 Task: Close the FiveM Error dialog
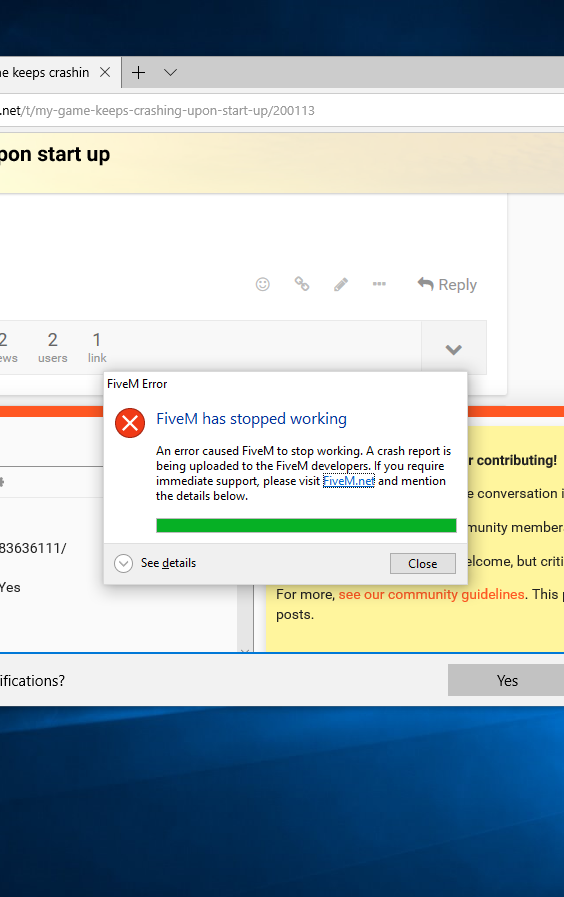click(x=423, y=563)
